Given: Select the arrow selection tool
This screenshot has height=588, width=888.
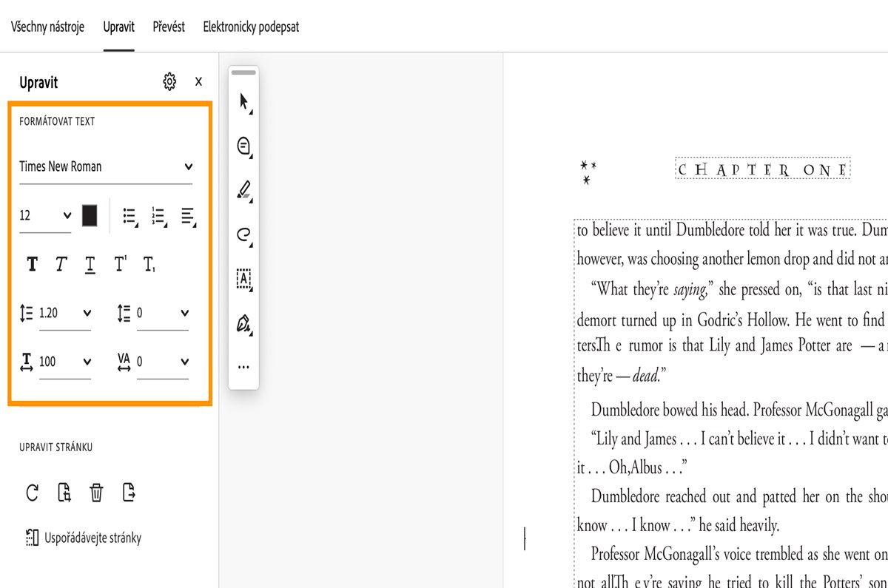Looking at the screenshot, I should pos(244,103).
